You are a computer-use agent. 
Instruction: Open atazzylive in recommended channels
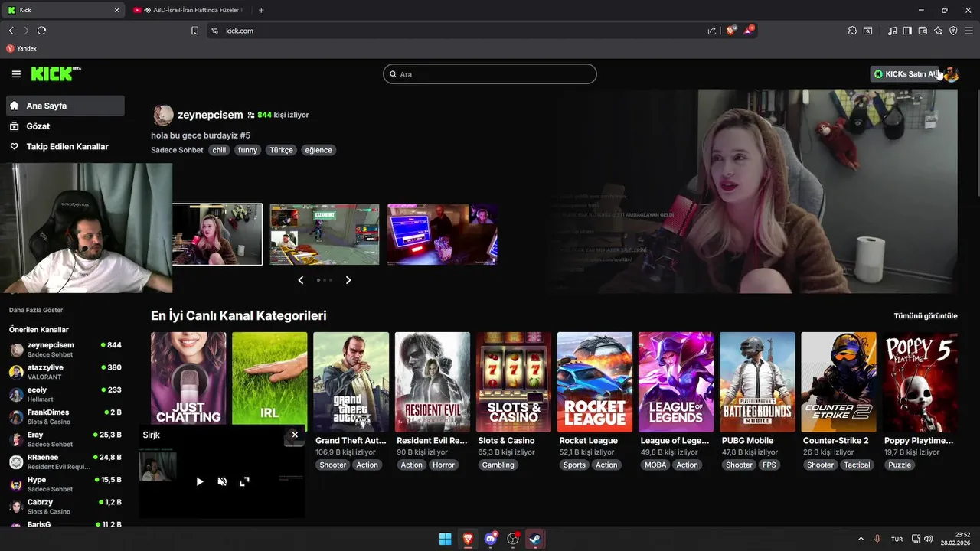(65, 372)
